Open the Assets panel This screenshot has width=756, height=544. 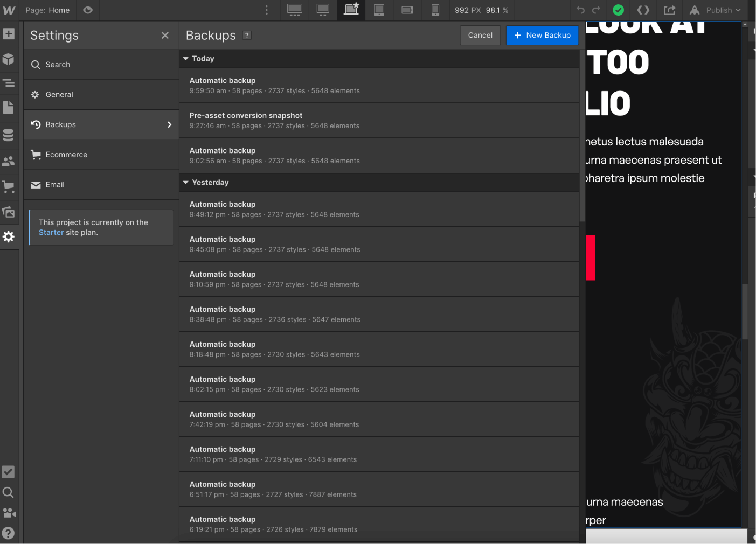tap(9, 212)
